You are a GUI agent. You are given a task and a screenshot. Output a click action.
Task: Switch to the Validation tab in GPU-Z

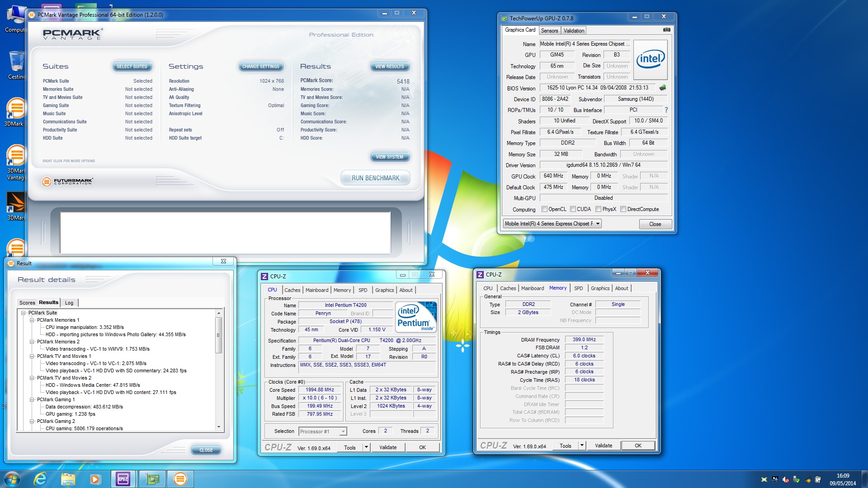574,31
